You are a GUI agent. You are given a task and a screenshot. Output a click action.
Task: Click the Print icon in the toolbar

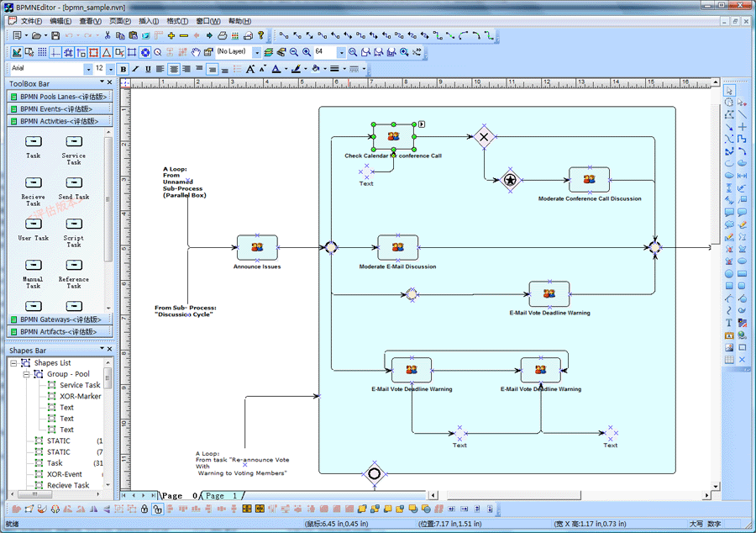(222, 36)
